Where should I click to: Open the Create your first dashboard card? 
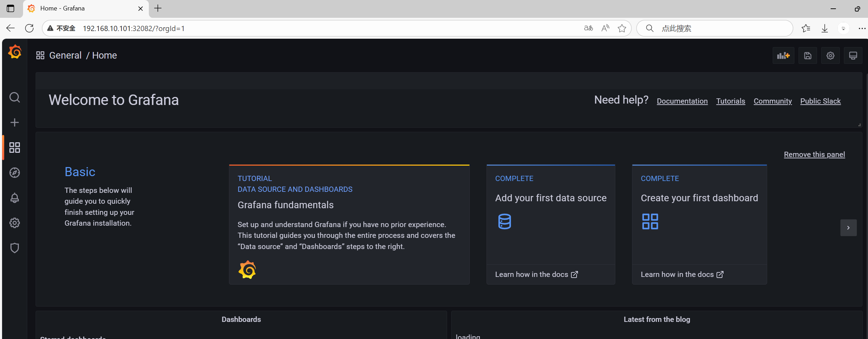point(699,224)
